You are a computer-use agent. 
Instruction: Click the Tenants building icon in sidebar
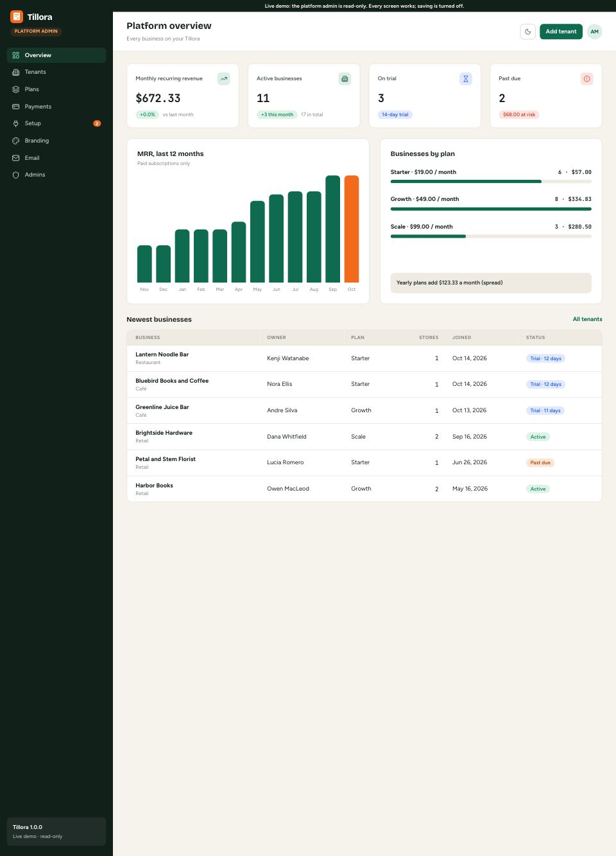(16, 72)
